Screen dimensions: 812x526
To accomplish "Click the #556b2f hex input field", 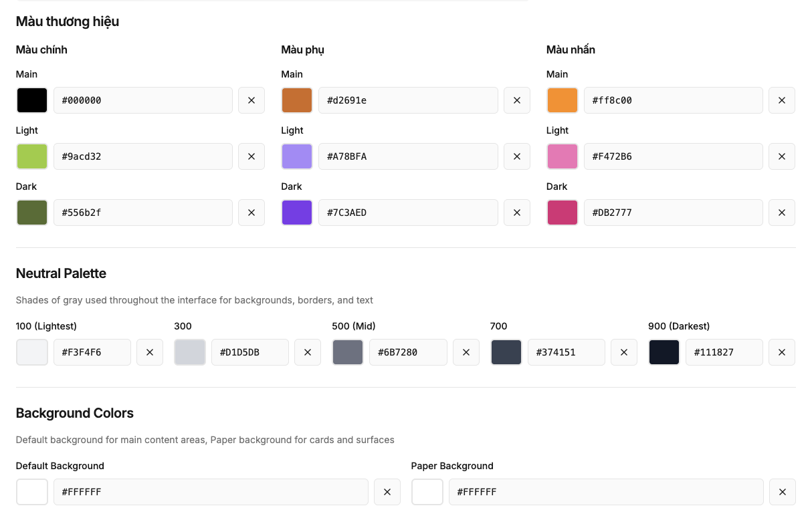I will (x=142, y=213).
